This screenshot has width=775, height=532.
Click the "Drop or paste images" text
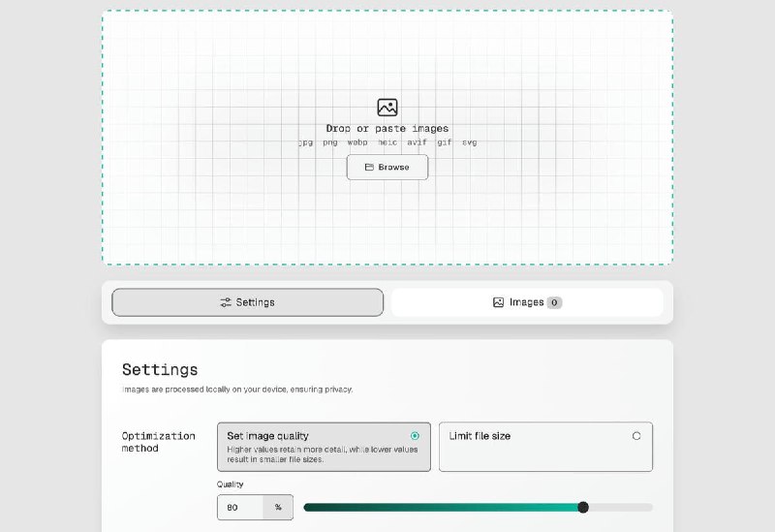(387, 128)
